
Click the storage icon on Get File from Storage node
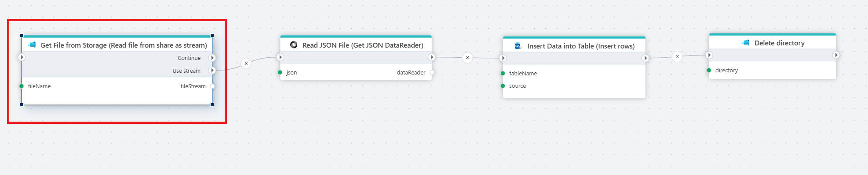click(x=32, y=45)
